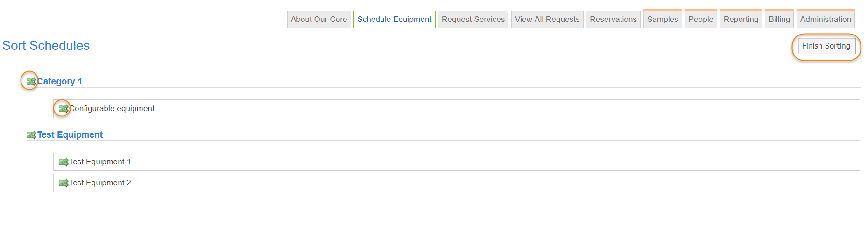868x225 pixels.
Task: Go to the Request Services tab
Action: (473, 19)
